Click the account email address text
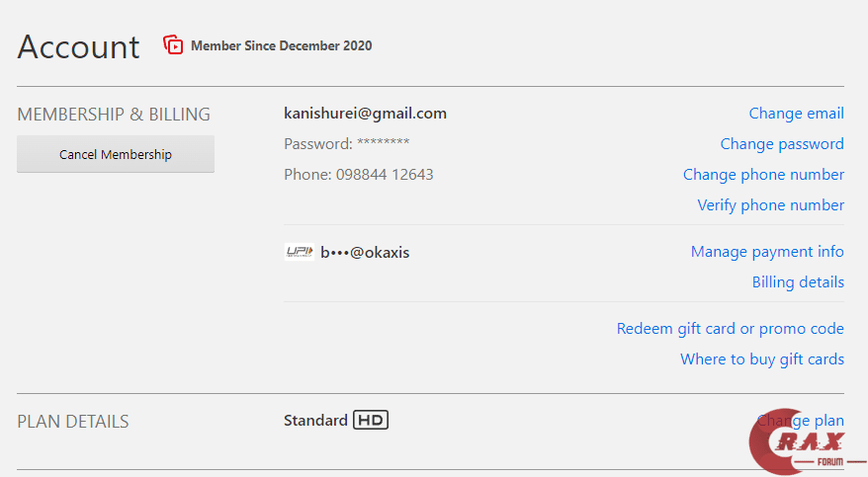Viewport: 868px width, 477px height. pos(365,114)
